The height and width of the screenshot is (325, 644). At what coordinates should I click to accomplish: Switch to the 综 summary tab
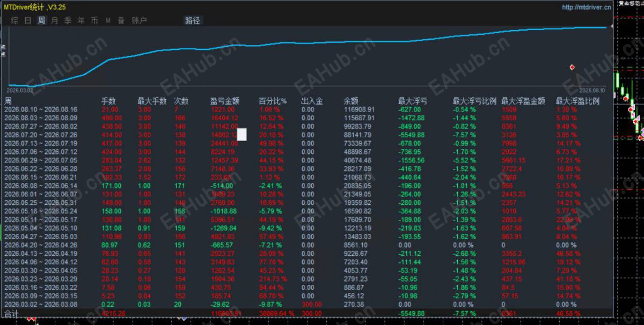(14, 20)
